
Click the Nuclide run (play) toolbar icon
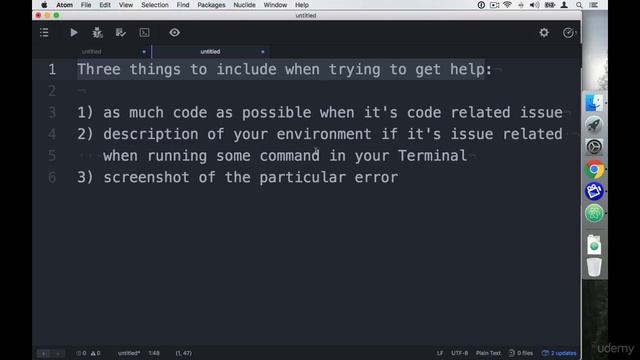[x=74, y=33]
